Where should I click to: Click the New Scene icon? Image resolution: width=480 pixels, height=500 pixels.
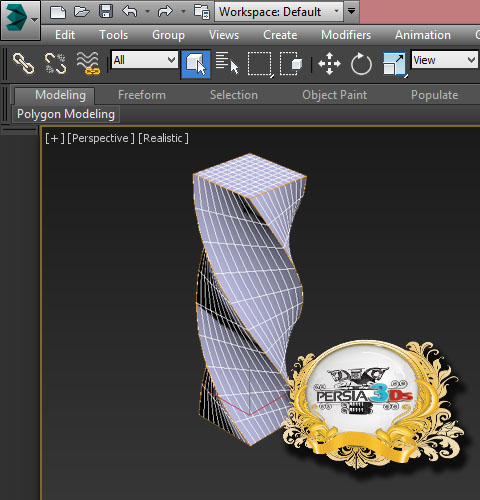[x=58, y=12]
